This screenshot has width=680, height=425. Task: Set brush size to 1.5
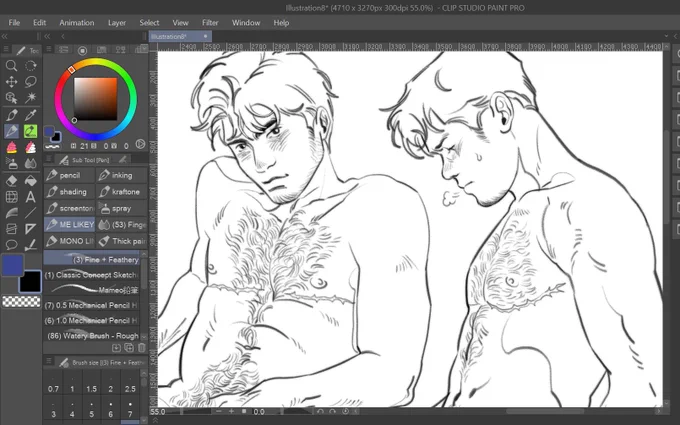92,383
